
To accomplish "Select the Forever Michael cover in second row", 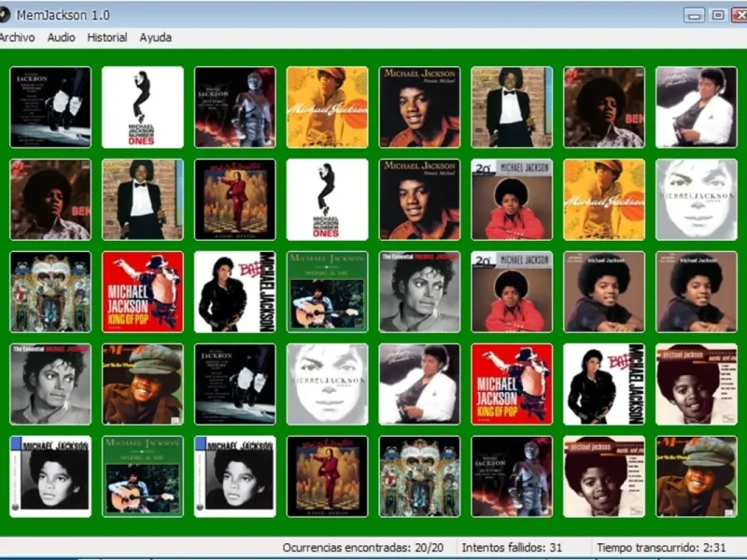I will [419, 200].
